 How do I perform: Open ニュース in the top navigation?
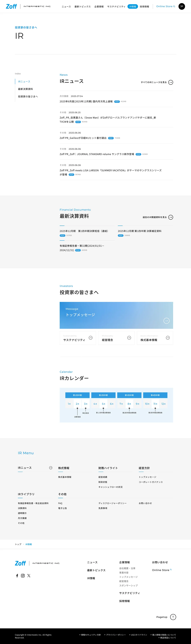pos(66,7)
